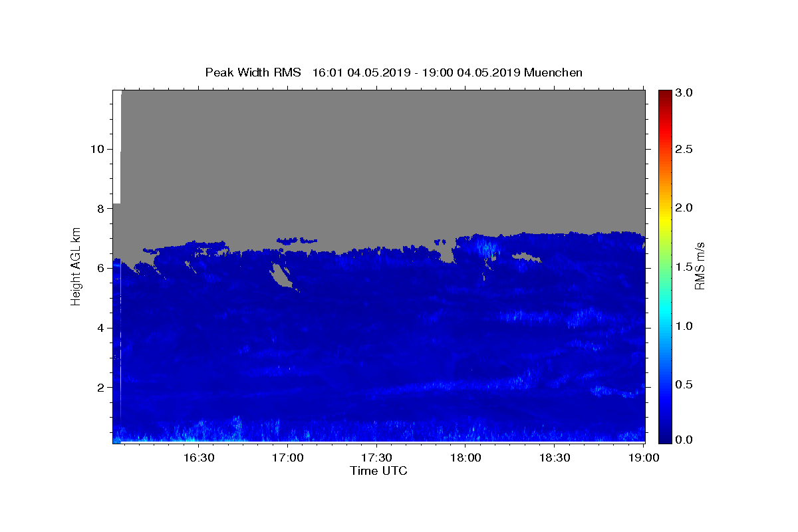Click the plot title Peak Width RMS
Screen dimensions: 798x532
pos(253,72)
